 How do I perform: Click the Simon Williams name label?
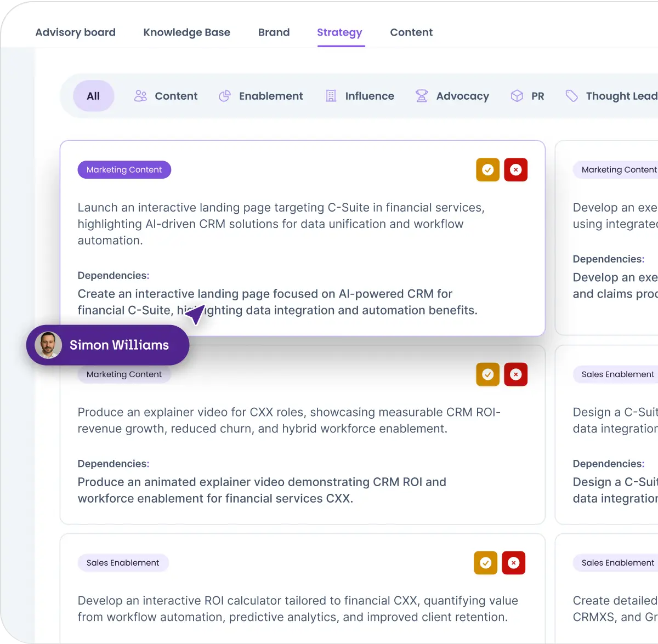(119, 345)
